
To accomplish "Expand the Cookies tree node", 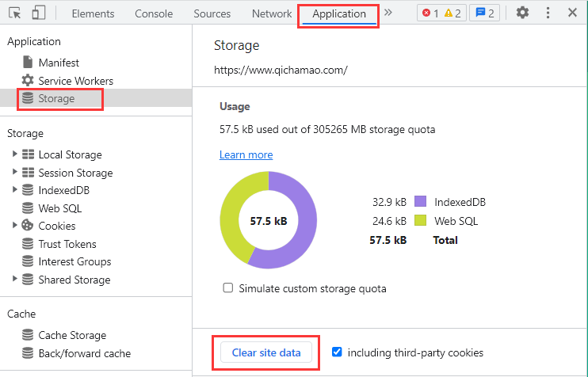I will coord(15,226).
